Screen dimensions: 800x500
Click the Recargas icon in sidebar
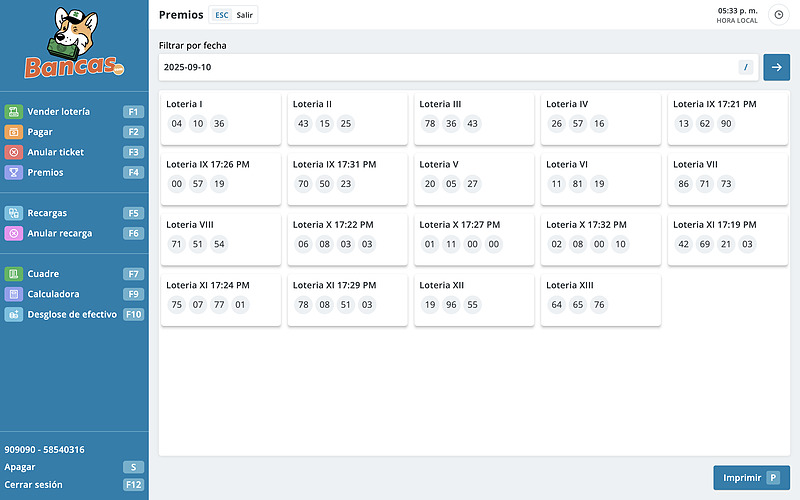click(14, 213)
